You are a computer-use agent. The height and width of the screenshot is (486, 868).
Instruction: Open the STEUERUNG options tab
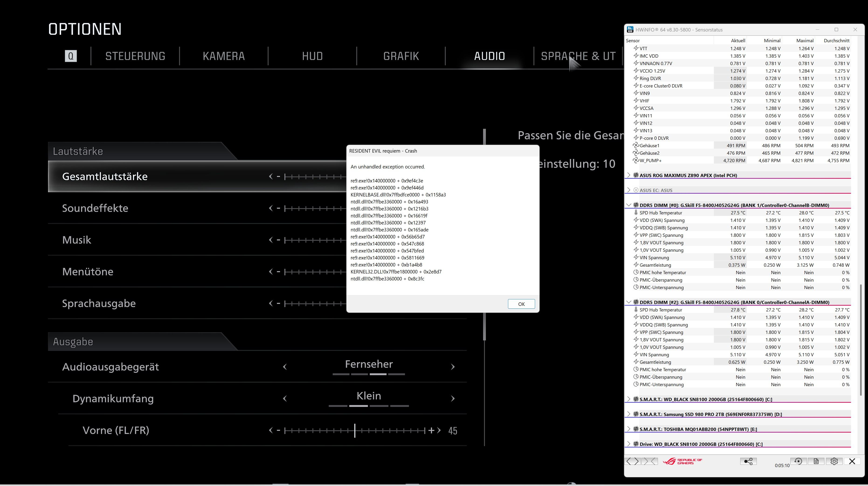(x=135, y=56)
